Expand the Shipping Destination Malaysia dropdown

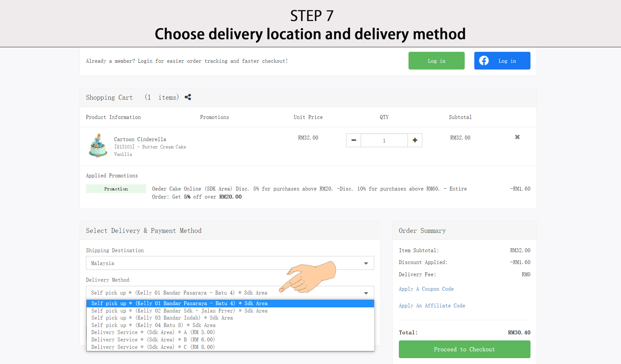(x=230, y=263)
